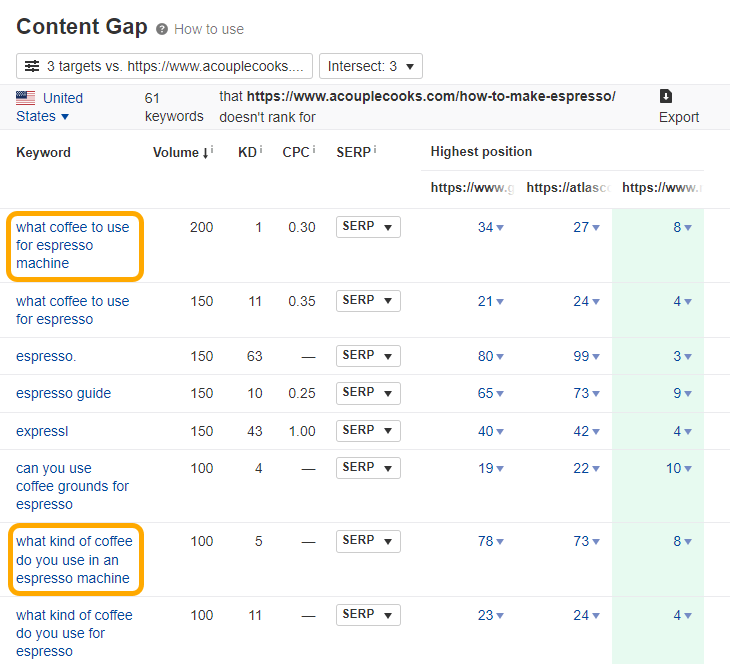
Task: Click the How to use help icon
Action: [162, 29]
